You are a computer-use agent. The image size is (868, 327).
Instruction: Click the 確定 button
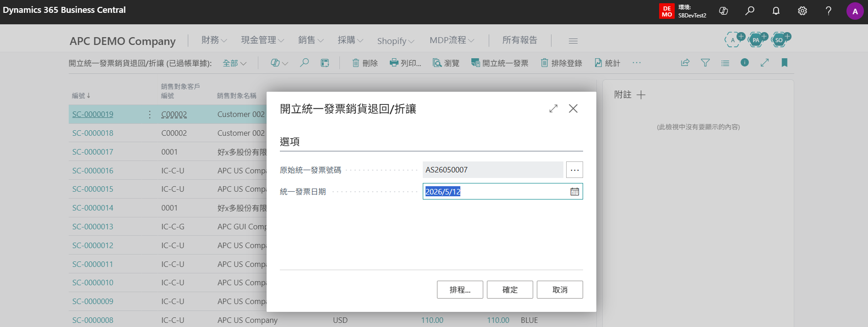click(x=510, y=290)
